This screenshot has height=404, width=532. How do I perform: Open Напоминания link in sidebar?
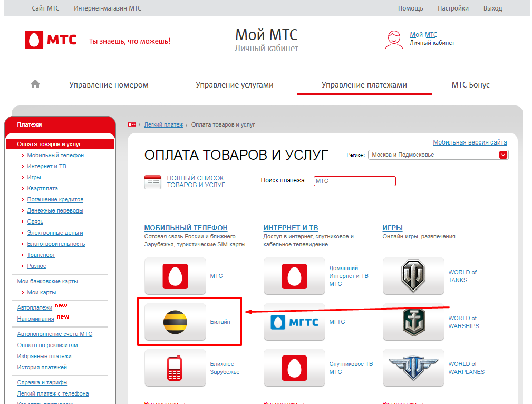[x=36, y=319]
